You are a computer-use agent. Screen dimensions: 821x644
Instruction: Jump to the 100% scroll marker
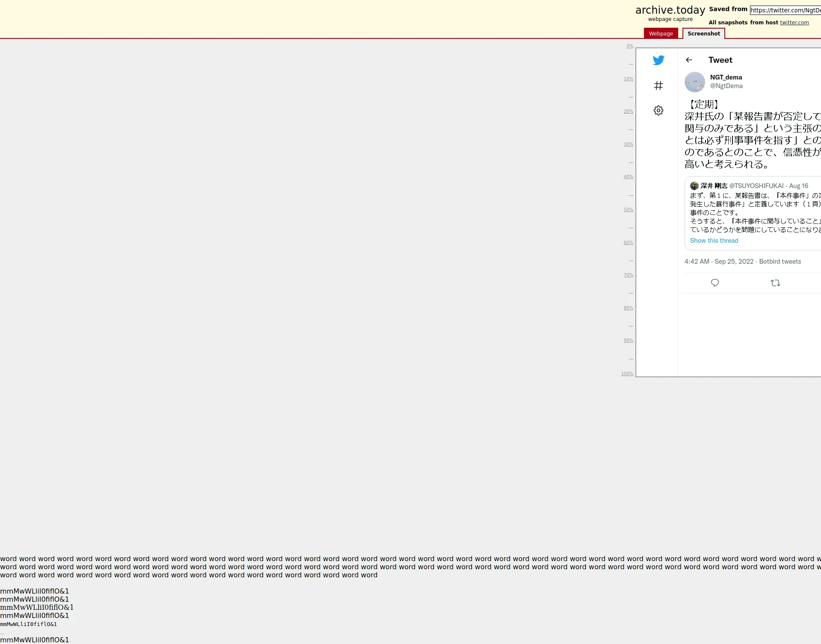point(627,374)
